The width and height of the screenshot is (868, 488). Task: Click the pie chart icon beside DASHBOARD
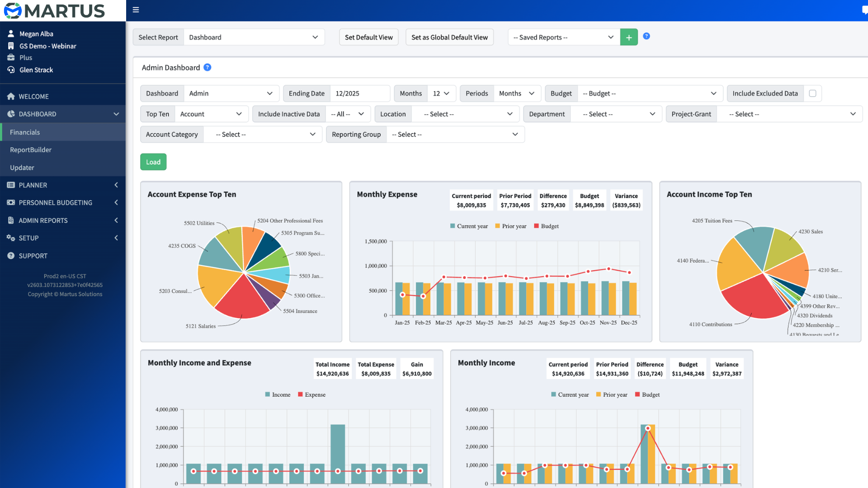[11, 114]
